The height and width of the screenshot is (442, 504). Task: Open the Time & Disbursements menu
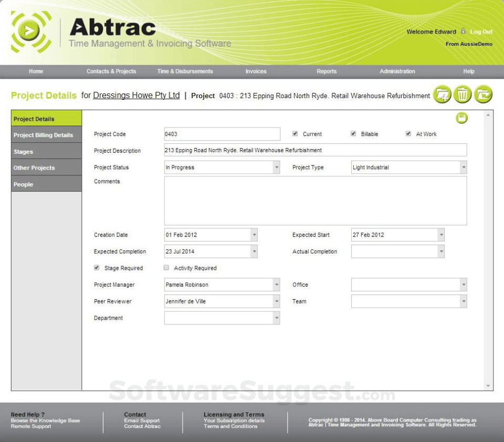(x=185, y=71)
